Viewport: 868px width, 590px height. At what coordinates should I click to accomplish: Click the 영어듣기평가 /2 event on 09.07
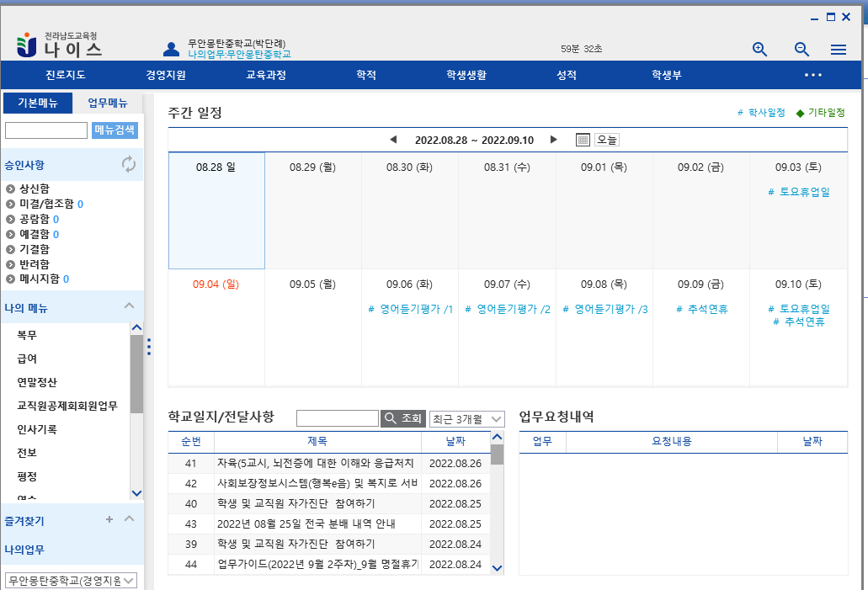point(508,310)
